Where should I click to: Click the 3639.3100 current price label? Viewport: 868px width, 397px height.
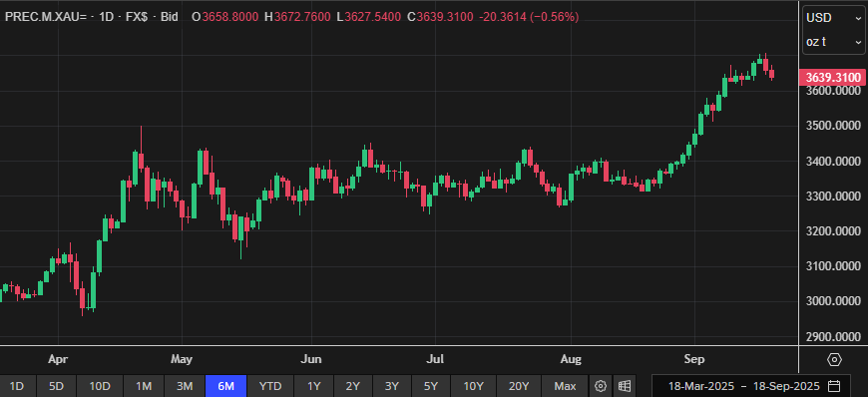(832, 77)
